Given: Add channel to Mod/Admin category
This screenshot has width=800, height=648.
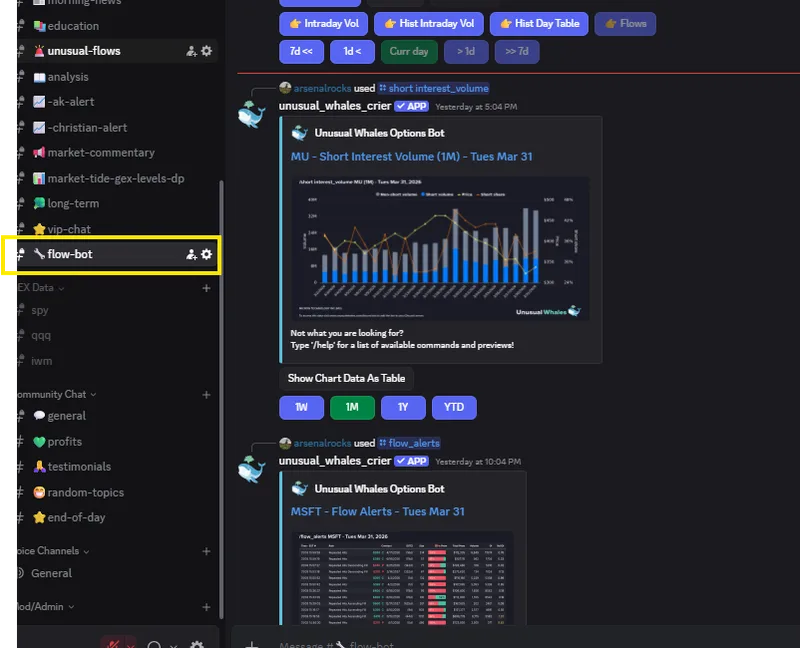Looking at the screenshot, I should [x=206, y=607].
